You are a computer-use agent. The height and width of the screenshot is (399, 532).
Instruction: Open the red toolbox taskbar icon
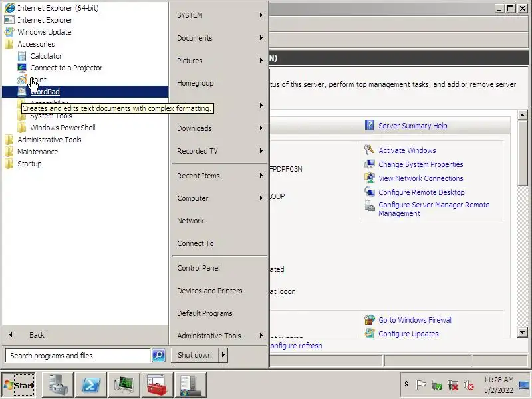pos(158,385)
